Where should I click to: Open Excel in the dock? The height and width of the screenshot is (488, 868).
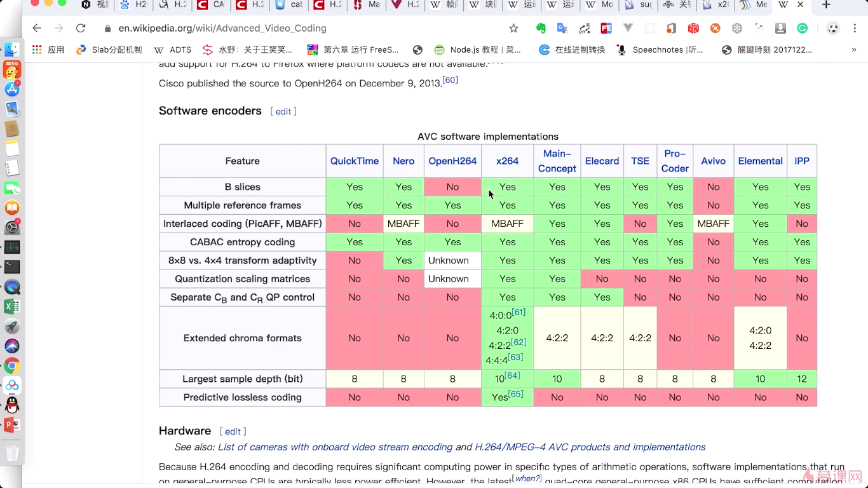[x=12, y=307]
